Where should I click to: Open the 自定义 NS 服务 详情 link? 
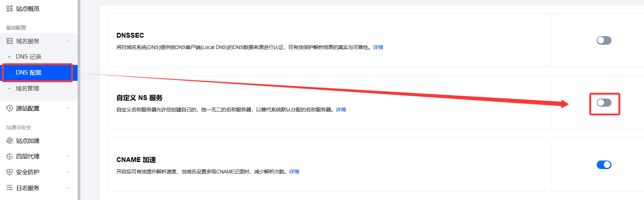341,110
